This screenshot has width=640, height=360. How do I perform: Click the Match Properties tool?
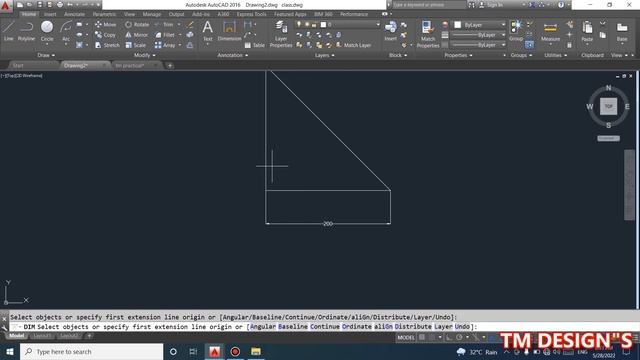pyautogui.click(x=428, y=34)
